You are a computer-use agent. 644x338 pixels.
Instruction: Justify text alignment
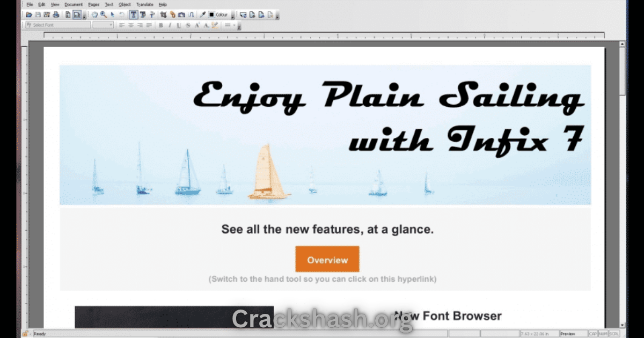[149, 25]
